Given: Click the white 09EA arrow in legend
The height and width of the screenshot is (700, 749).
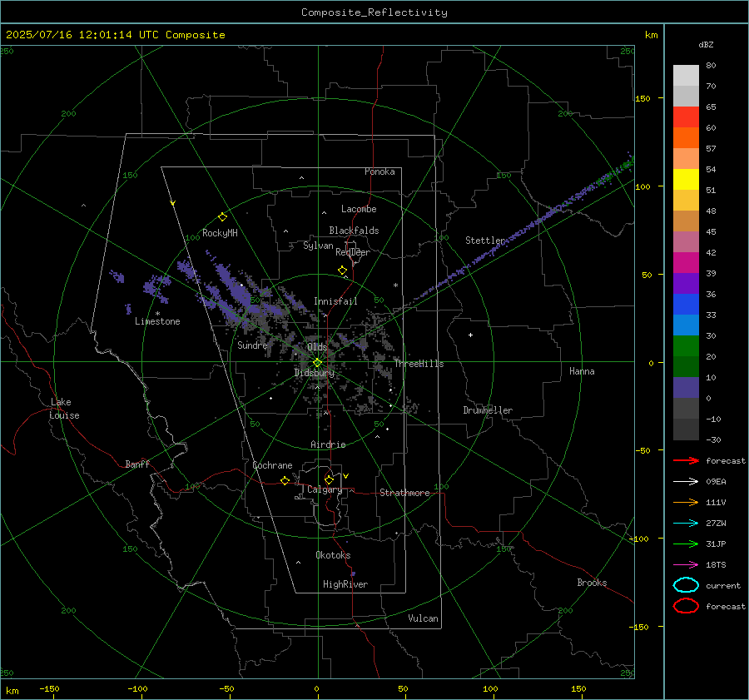Looking at the screenshot, I should (686, 482).
